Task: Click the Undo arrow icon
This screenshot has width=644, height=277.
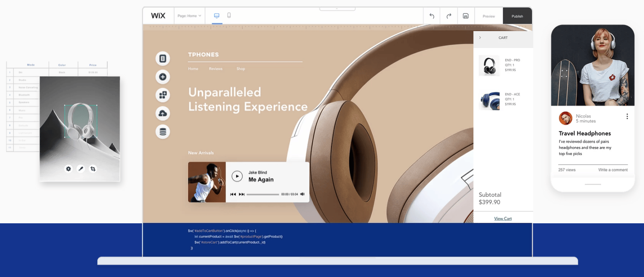Action: tap(431, 16)
